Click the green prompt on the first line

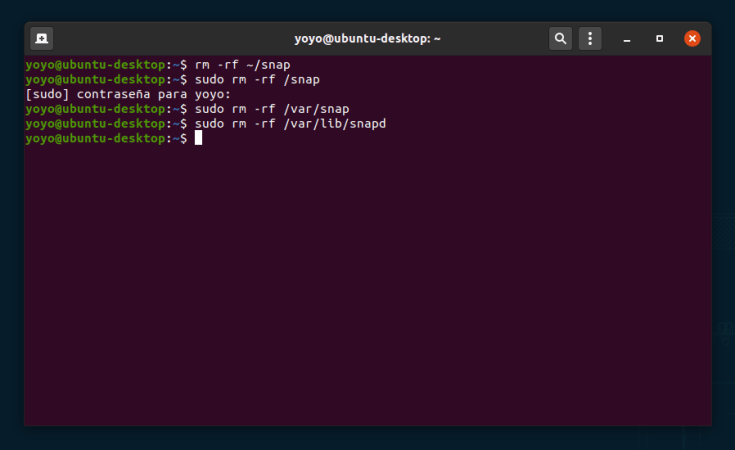pos(100,64)
